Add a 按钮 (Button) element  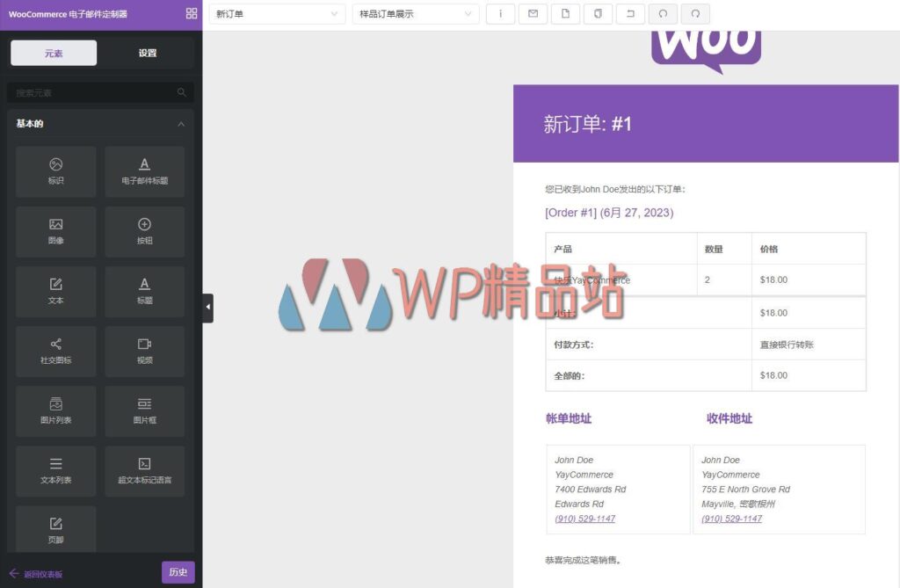[x=144, y=231]
